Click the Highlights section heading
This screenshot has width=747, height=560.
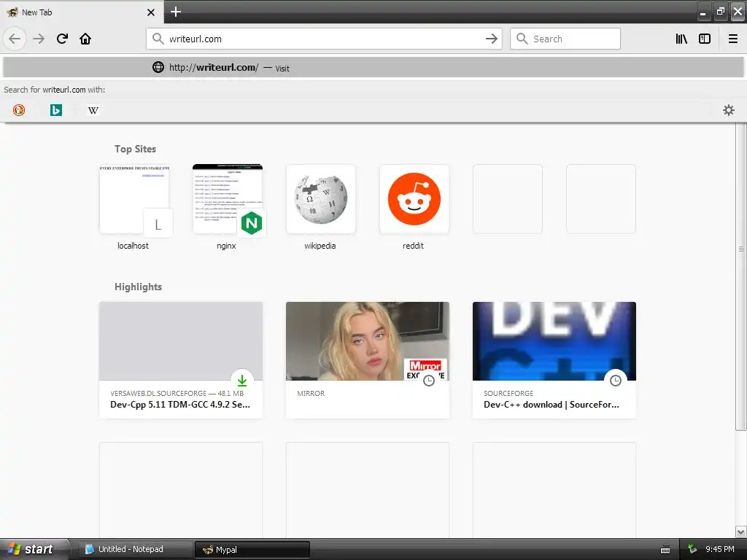pyautogui.click(x=138, y=287)
